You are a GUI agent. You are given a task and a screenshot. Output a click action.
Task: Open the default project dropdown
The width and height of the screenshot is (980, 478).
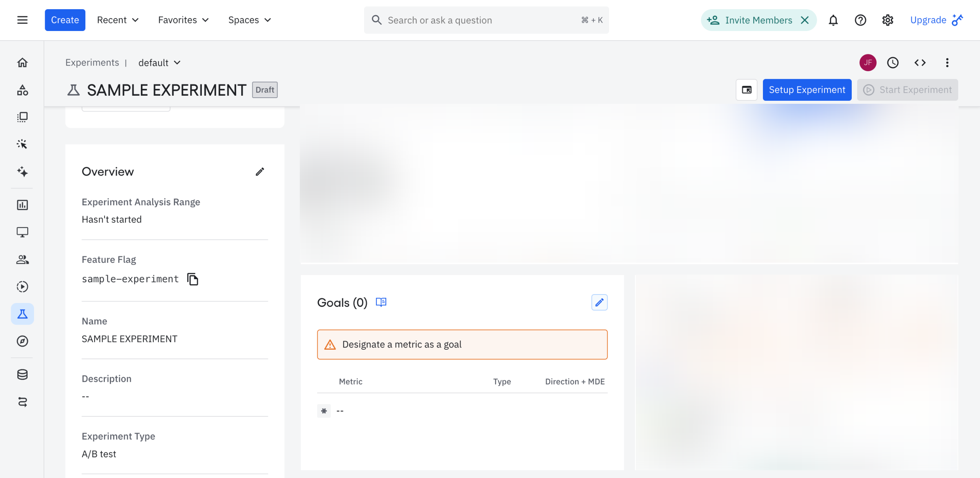pyautogui.click(x=159, y=63)
